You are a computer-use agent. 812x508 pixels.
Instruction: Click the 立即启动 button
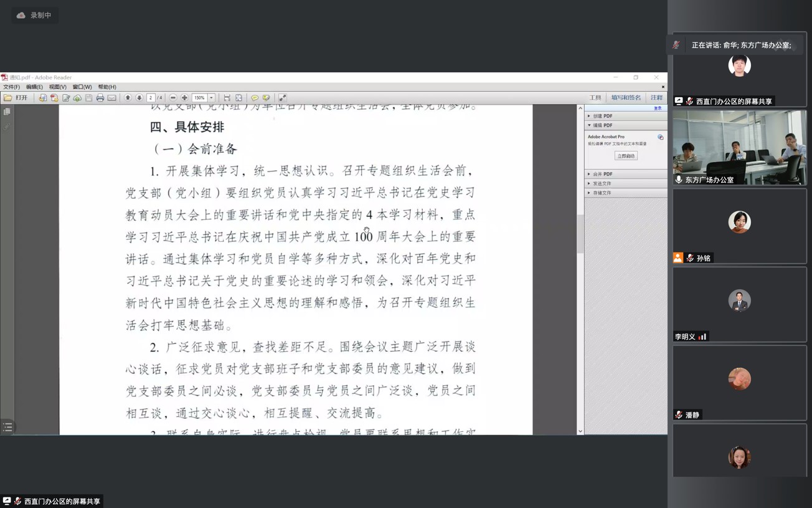pyautogui.click(x=626, y=156)
